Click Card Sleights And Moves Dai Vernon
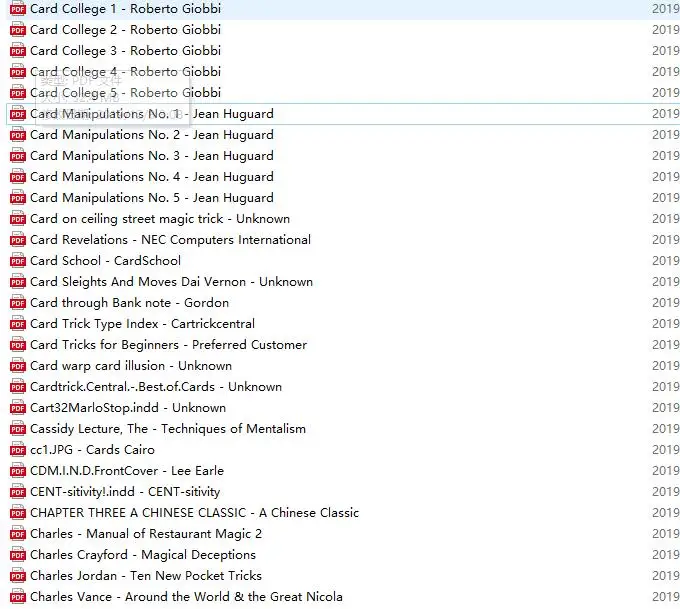The width and height of the screenshot is (680, 609). [171, 282]
